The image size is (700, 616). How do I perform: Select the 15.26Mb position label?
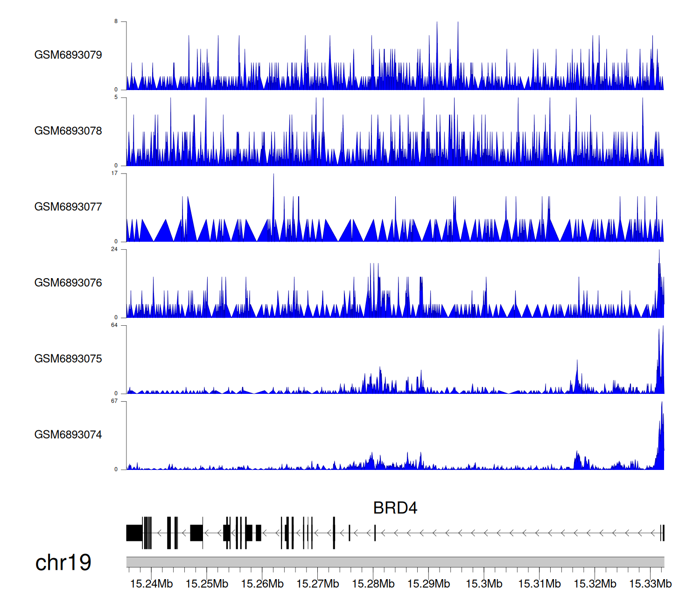pos(262,584)
